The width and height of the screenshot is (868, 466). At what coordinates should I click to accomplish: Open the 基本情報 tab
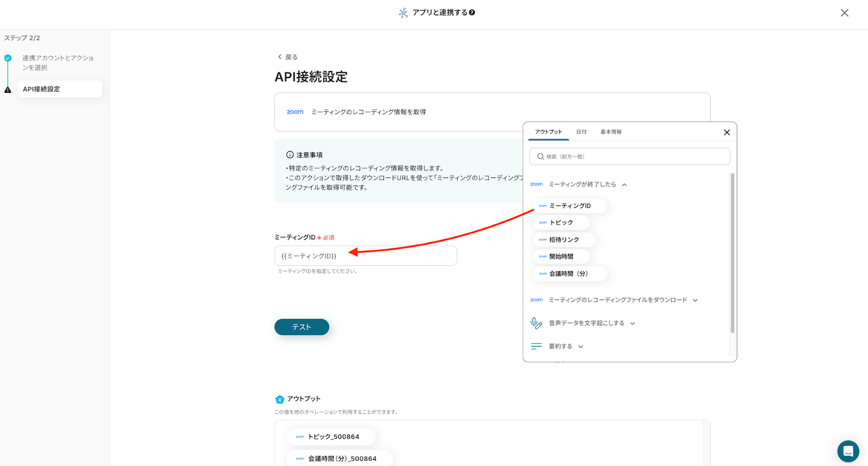(611, 132)
